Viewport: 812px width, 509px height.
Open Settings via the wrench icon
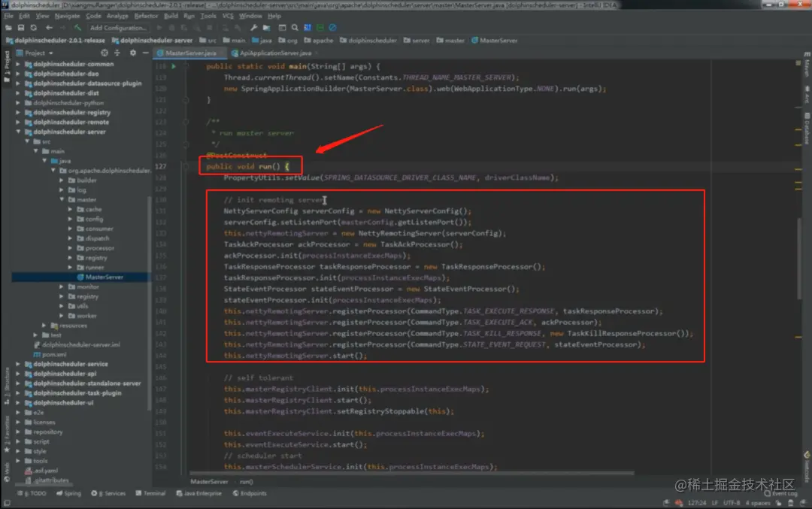pyautogui.click(x=253, y=28)
